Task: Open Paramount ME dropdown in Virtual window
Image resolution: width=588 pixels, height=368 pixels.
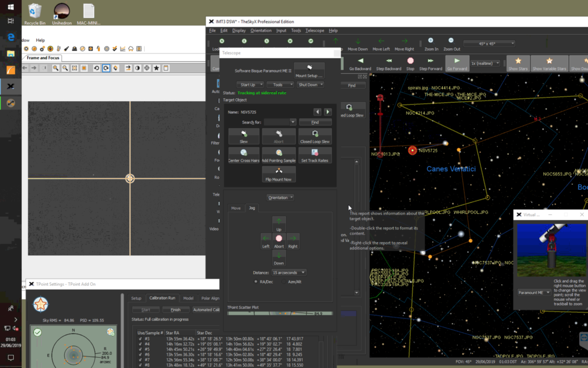Action: pyautogui.click(x=534, y=293)
